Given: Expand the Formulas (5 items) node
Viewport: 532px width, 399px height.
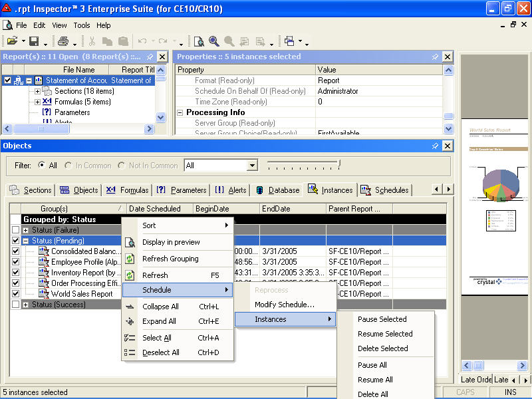Looking at the screenshot, I should point(38,102).
